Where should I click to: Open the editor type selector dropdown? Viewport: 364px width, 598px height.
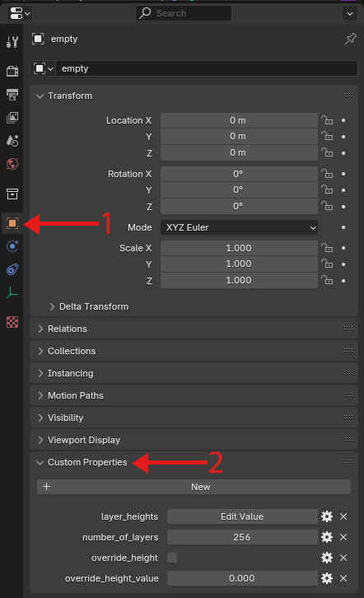pyautogui.click(x=20, y=14)
